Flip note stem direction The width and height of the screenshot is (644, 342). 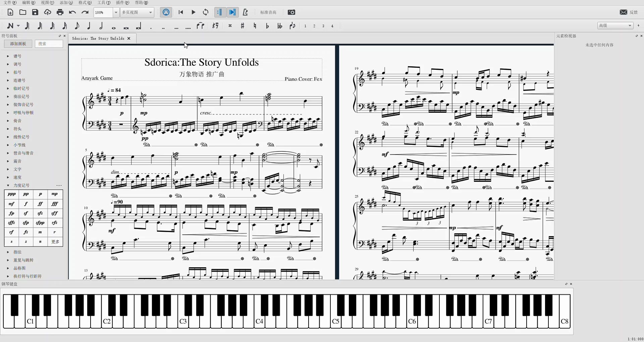click(x=292, y=26)
